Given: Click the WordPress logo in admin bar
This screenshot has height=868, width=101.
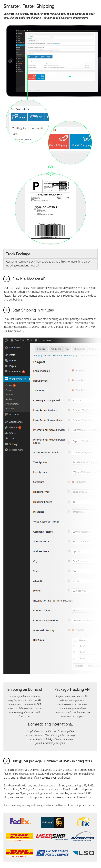Looking at the screenshot, I should coord(6,340).
